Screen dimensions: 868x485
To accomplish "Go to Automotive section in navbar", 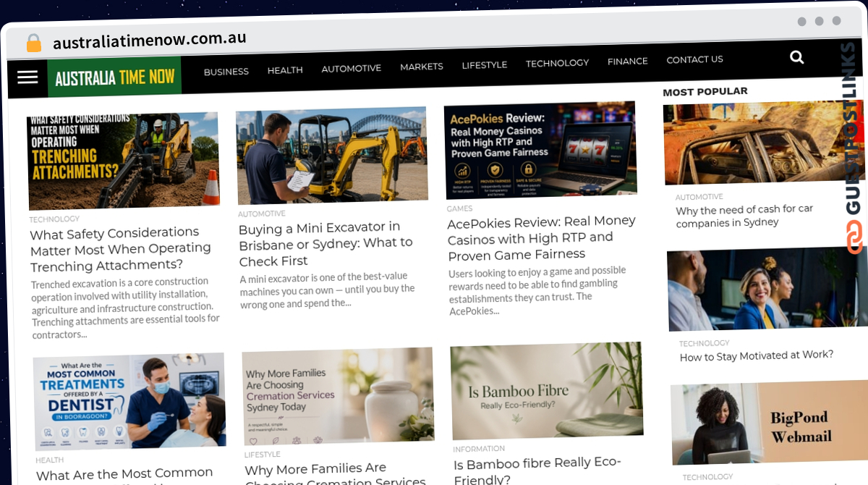I will tap(352, 68).
